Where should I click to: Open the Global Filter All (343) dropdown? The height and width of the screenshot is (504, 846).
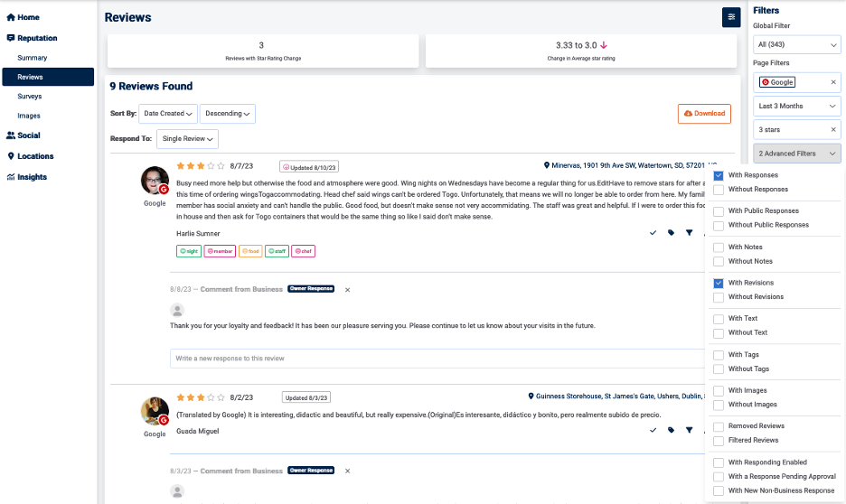point(796,45)
